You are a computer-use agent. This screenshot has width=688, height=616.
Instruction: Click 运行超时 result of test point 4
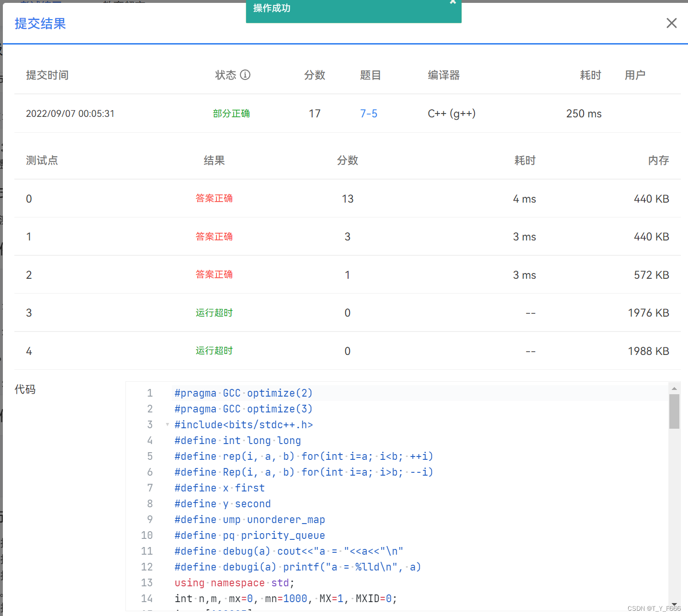(214, 351)
